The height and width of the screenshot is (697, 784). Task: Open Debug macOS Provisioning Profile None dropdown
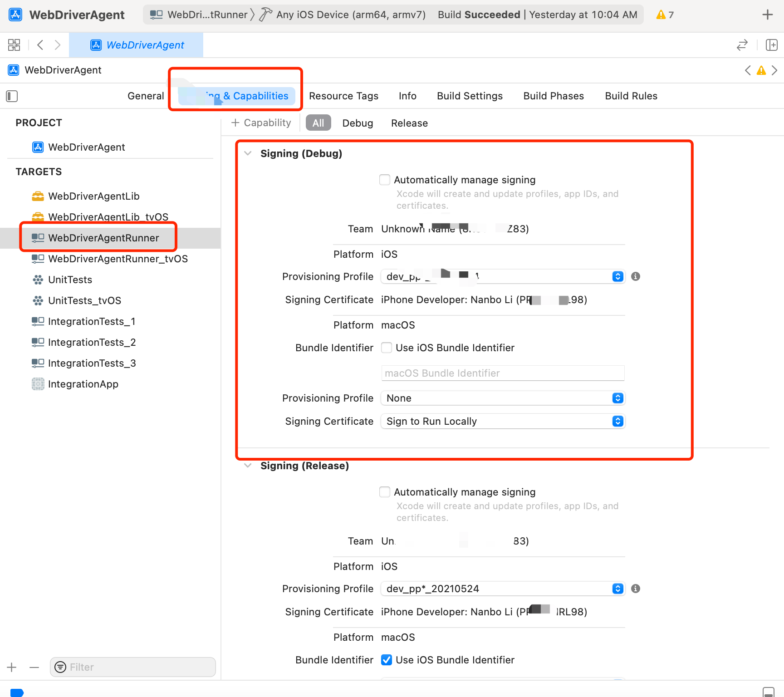503,398
